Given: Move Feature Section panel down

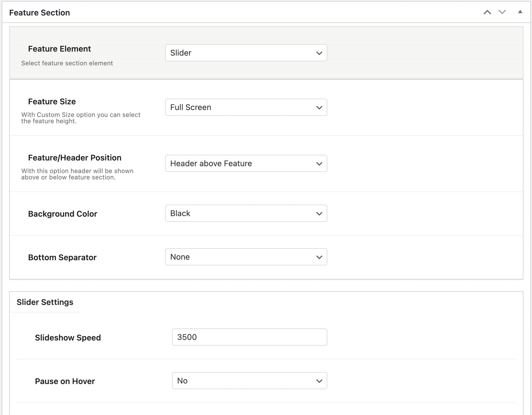Looking at the screenshot, I should 502,12.
